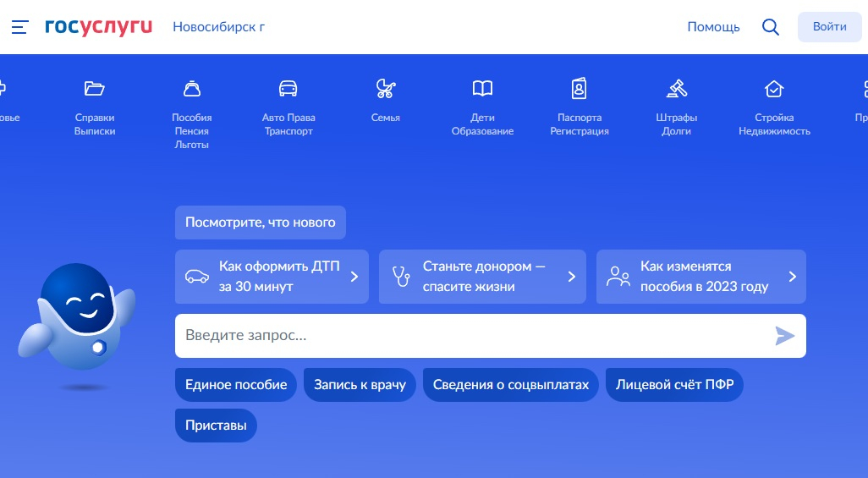
Task: Click the Помощь menu link
Action: [x=713, y=27]
